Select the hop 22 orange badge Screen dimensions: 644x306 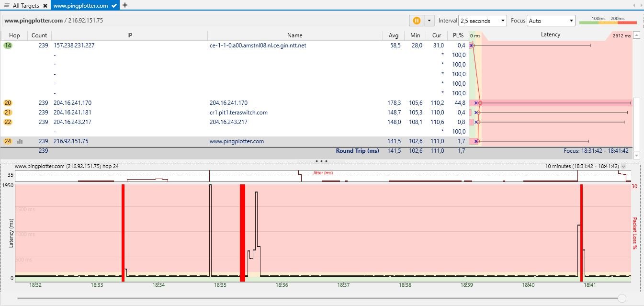tap(8, 122)
